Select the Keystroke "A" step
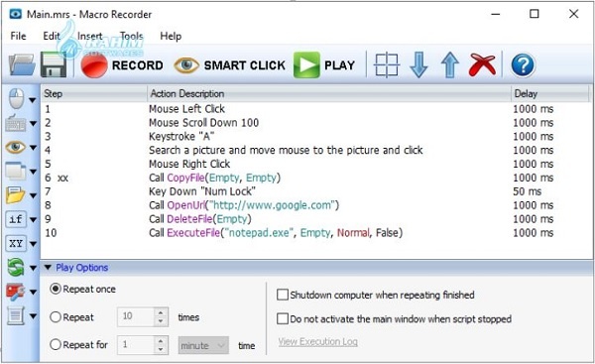Image resolution: width=595 pixels, height=364 pixels. pos(181,136)
